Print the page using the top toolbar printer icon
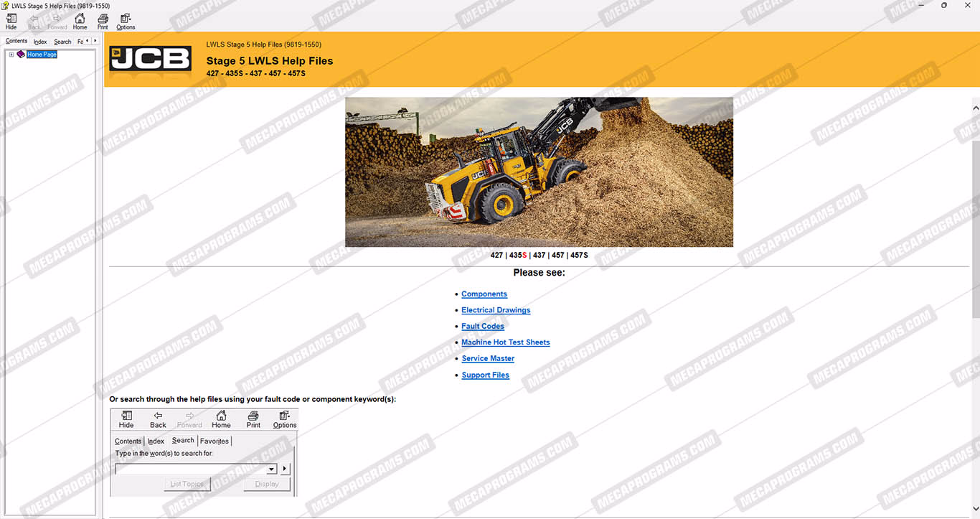 [103, 21]
